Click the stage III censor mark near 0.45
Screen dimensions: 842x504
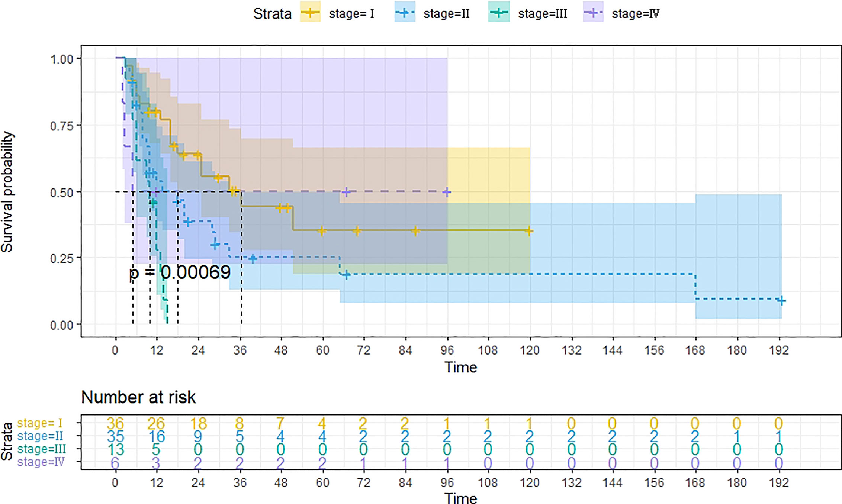[153, 203]
